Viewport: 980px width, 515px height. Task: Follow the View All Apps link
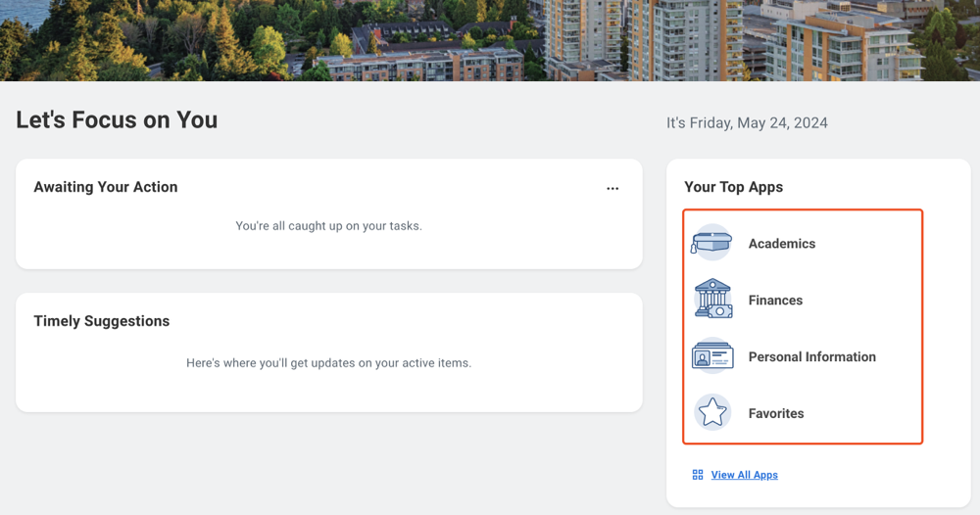coord(744,475)
